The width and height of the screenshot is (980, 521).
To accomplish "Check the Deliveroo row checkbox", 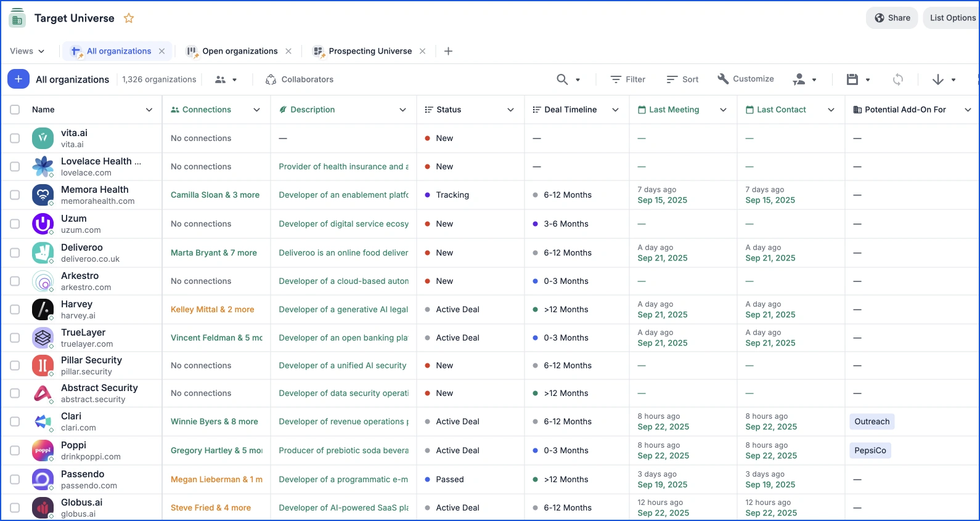I will [x=15, y=253].
